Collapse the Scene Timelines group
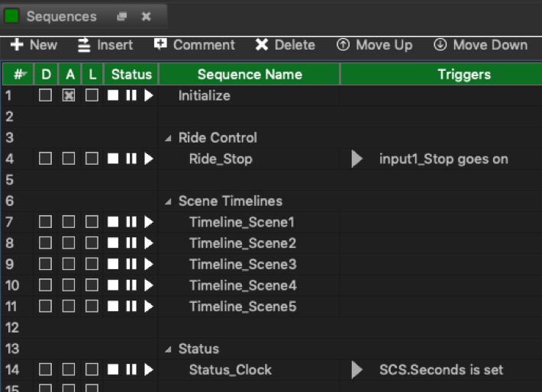This screenshot has width=542, height=392. tap(169, 201)
